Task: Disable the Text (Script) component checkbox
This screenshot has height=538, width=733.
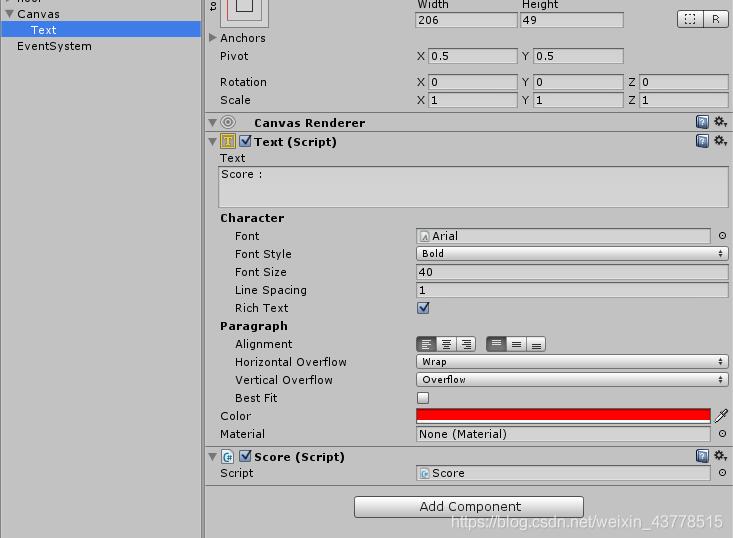Action: (245, 141)
